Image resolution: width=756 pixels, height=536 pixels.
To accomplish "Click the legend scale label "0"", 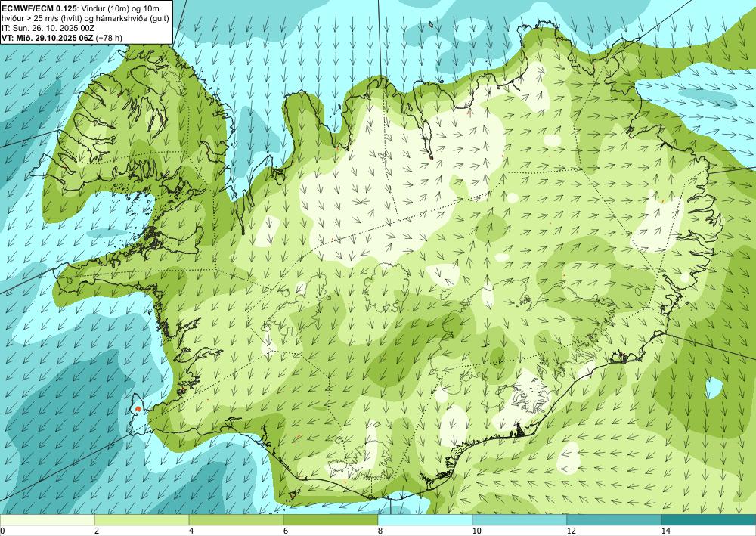I will 2,531.
